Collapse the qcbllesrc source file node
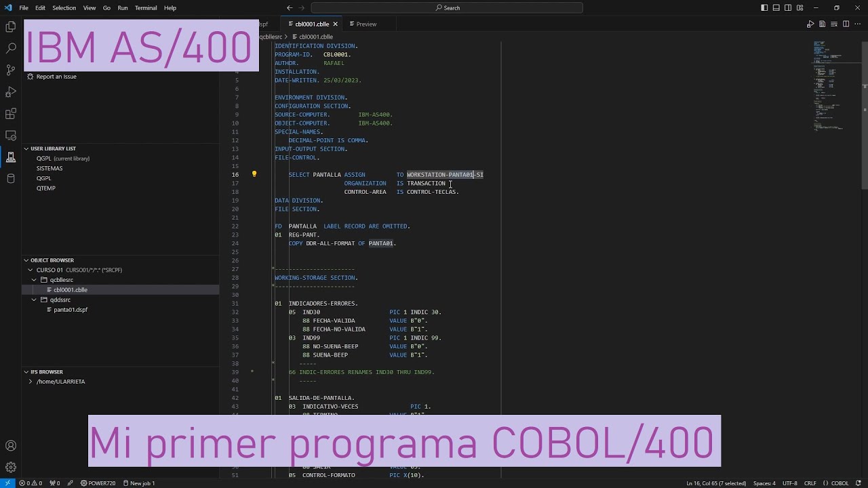This screenshot has height=488, width=868. point(35,280)
